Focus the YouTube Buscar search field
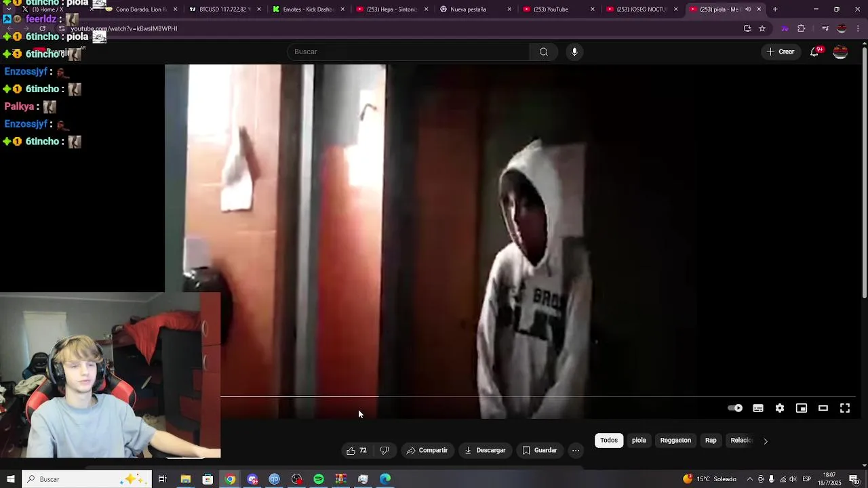This screenshot has height=488, width=868. pyautogui.click(x=408, y=52)
